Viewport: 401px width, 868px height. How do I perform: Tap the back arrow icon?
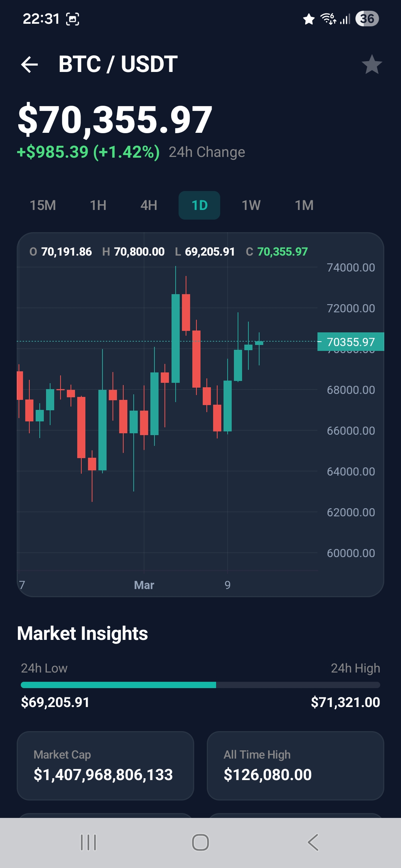(30, 65)
